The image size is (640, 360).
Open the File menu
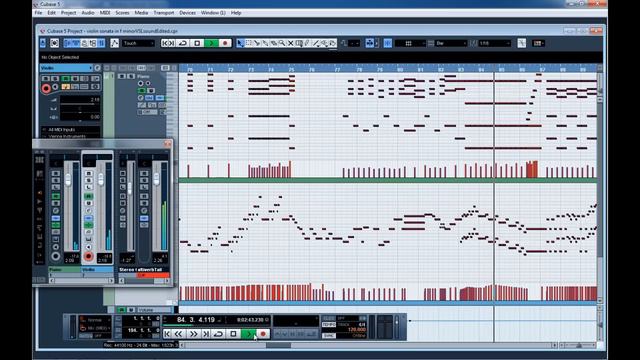(x=38, y=13)
